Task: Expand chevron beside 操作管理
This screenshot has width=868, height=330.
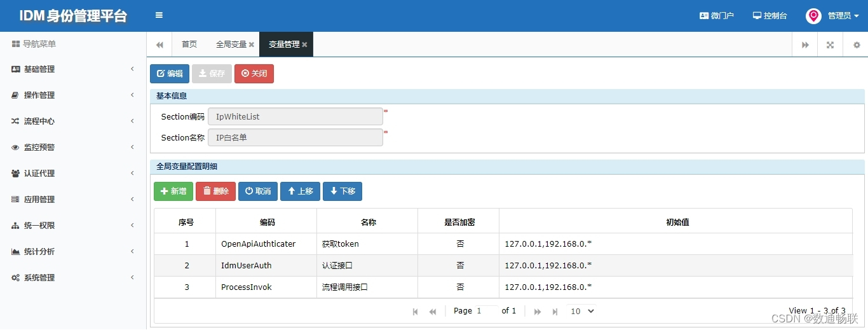Action: (132, 95)
